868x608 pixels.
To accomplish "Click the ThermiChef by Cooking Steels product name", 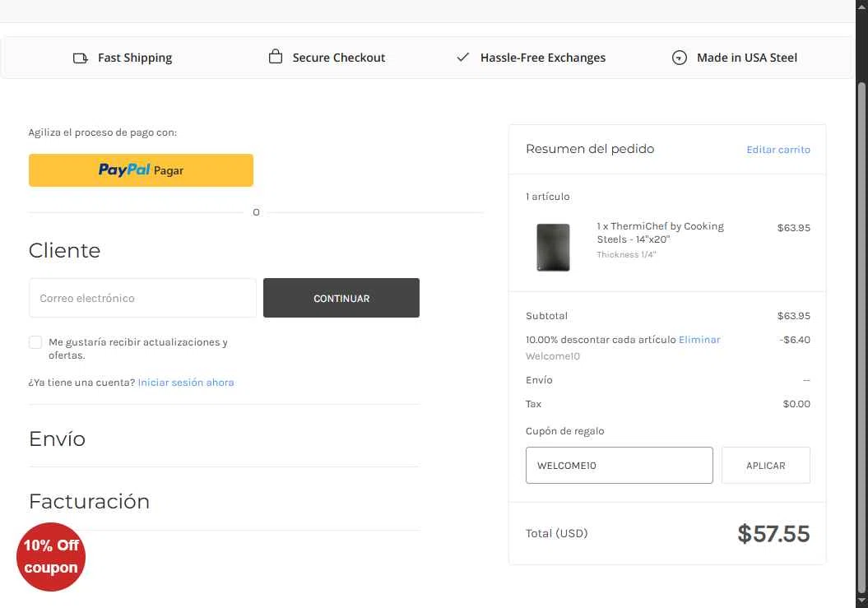I will point(660,233).
